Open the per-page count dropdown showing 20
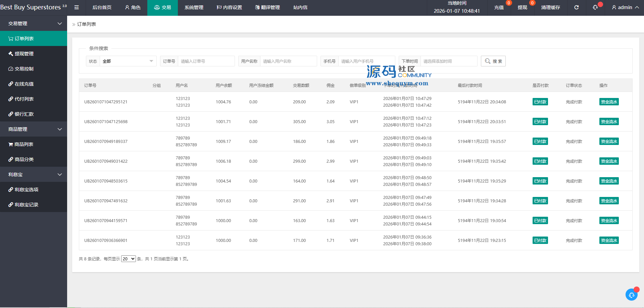The image size is (644, 308). click(x=128, y=259)
